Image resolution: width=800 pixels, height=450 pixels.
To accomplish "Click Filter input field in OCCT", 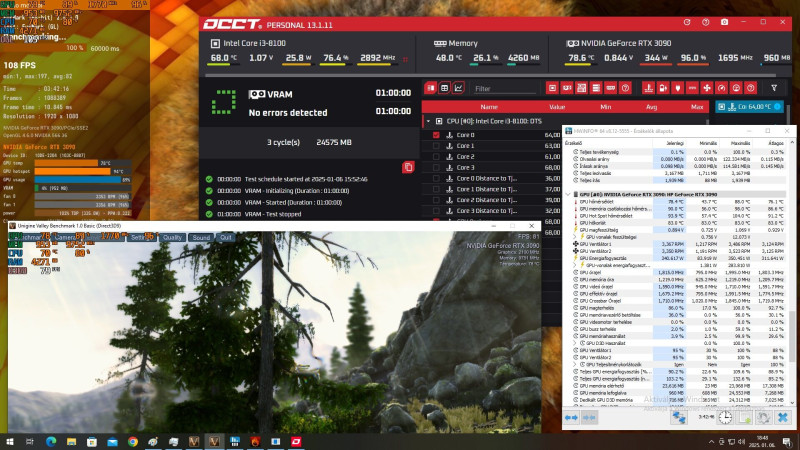I will coord(504,89).
